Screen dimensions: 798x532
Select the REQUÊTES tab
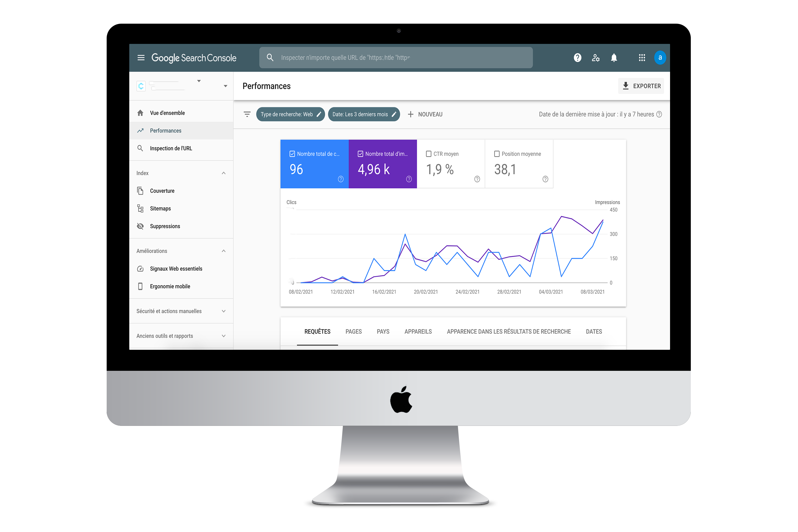(x=318, y=331)
